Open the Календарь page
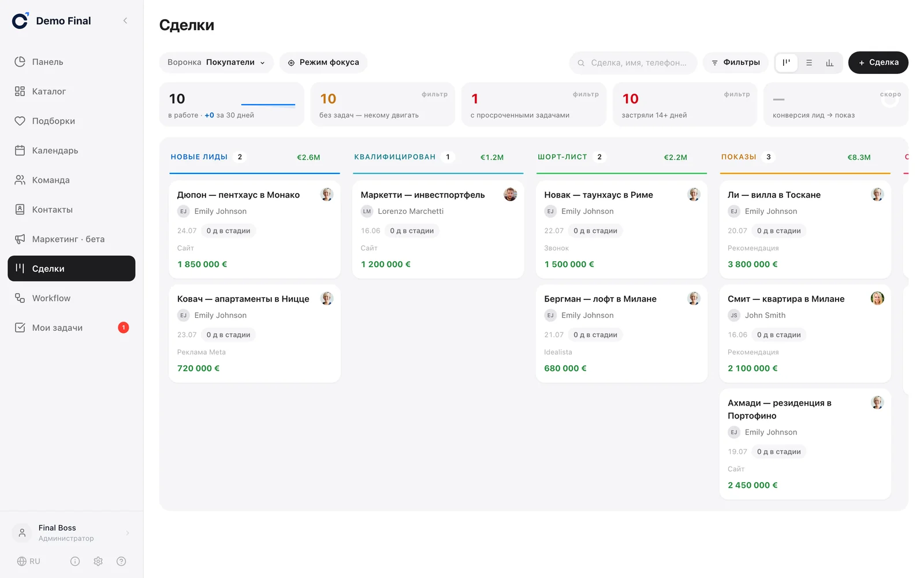Screen dimensions: 924x578 (x=71, y=150)
